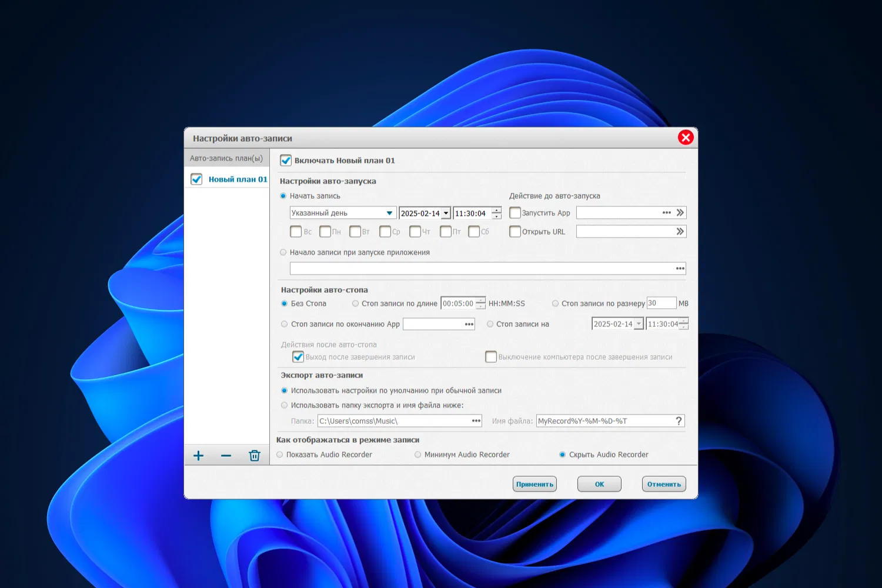Screen dimensions: 882x588
Task: Select Стоп записи по окончанию App
Action: (285, 324)
